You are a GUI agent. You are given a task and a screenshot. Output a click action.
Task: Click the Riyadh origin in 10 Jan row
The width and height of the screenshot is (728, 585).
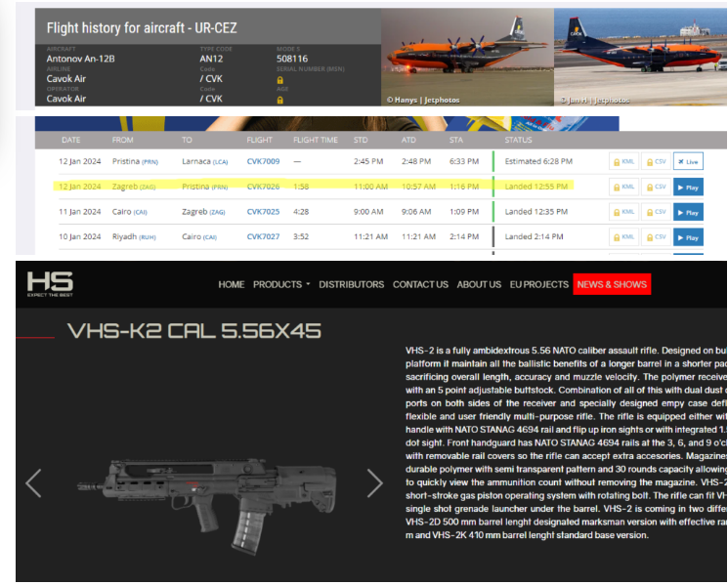[134, 236]
